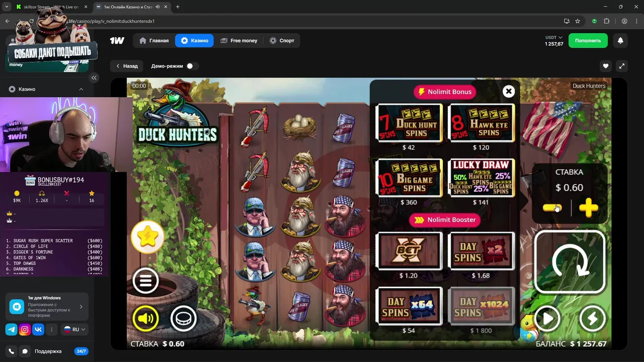
Task: Activate the xBet booster for $1.20
Action: tap(410, 251)
